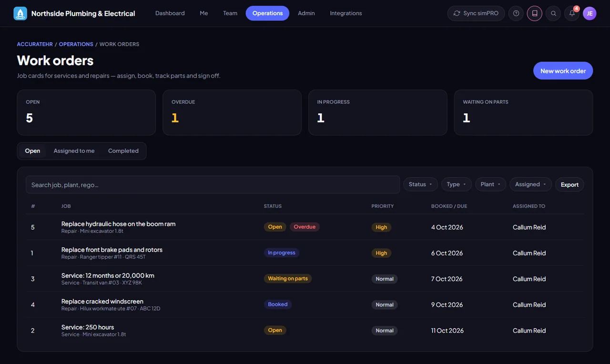Screen dimensions: 610x364
Task: Click the Overdue summary card
Action: coord(232,112)
